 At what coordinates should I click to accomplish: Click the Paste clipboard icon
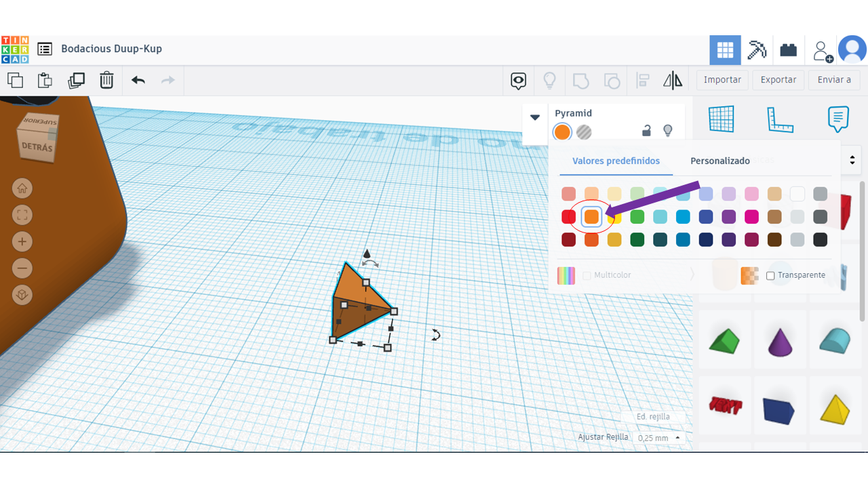pyautogui.click(x=45, y=80)
